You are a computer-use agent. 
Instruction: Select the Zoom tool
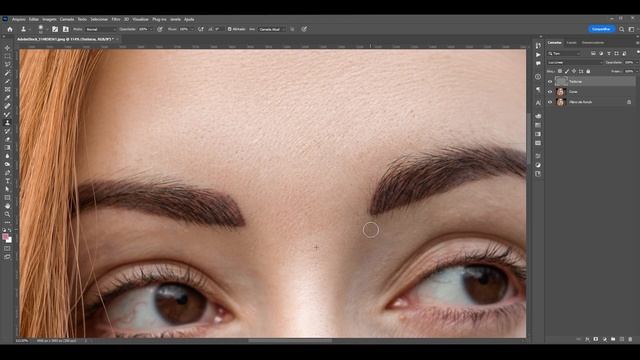pyautogui.click(x=7, y=214)
